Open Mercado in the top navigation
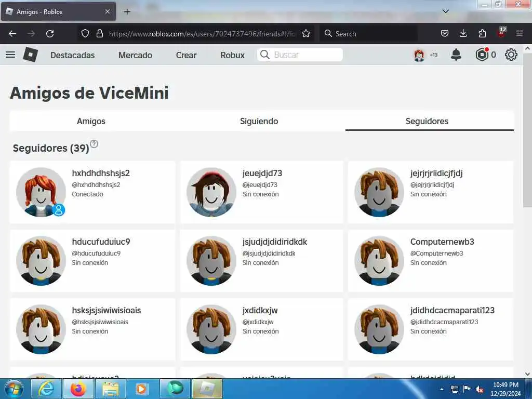The image size is (532, 399). tap(135, 55)
